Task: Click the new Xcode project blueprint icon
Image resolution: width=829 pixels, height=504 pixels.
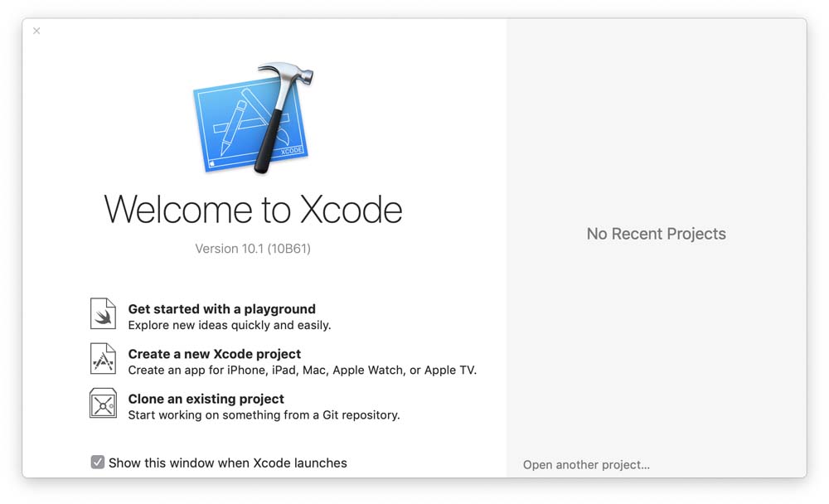Action: pos(103,359)
